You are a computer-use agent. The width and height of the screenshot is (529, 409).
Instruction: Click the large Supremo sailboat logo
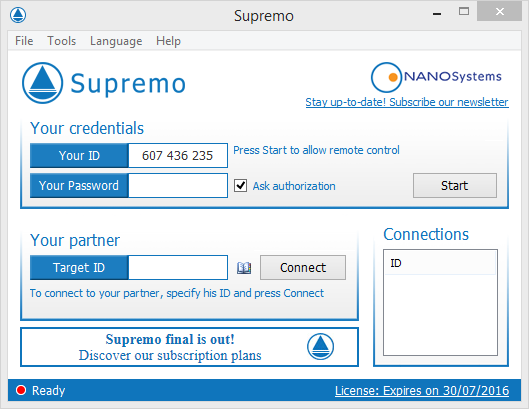43,83
